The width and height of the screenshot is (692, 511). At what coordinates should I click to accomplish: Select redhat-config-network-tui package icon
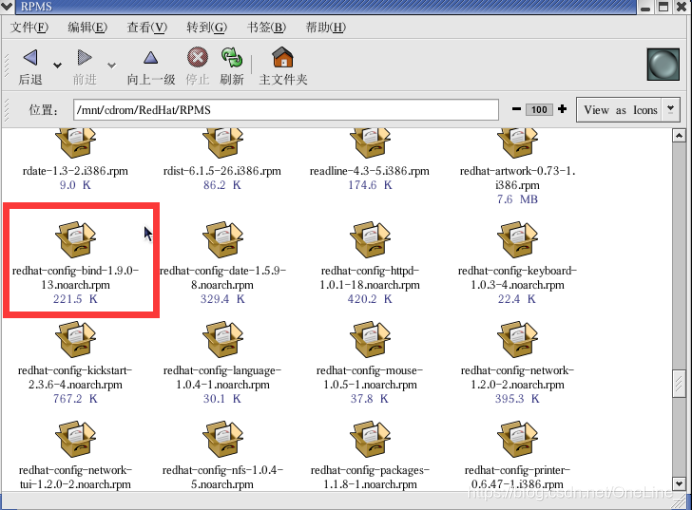coord(75,439)
